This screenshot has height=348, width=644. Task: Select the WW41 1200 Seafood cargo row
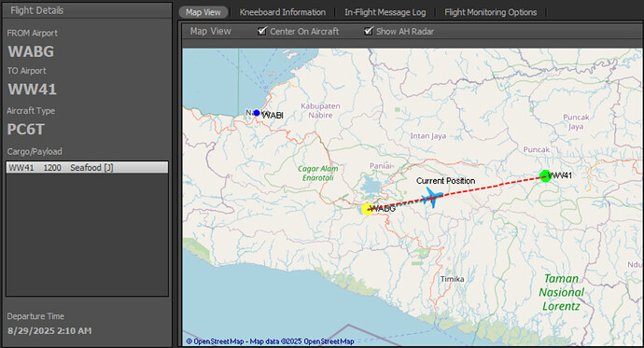(87, 167)
